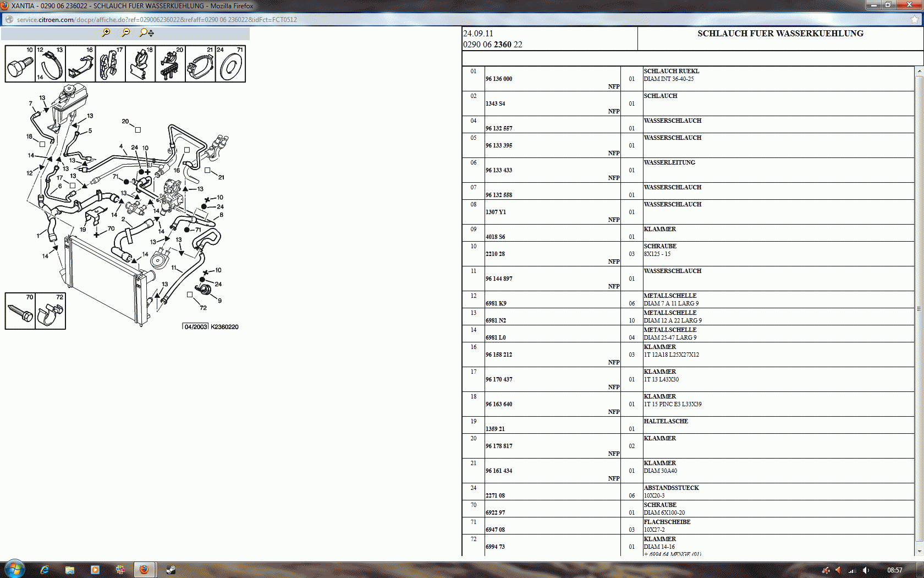Select part number 96 132 558

pyautogui.click(x=499, y=195)
